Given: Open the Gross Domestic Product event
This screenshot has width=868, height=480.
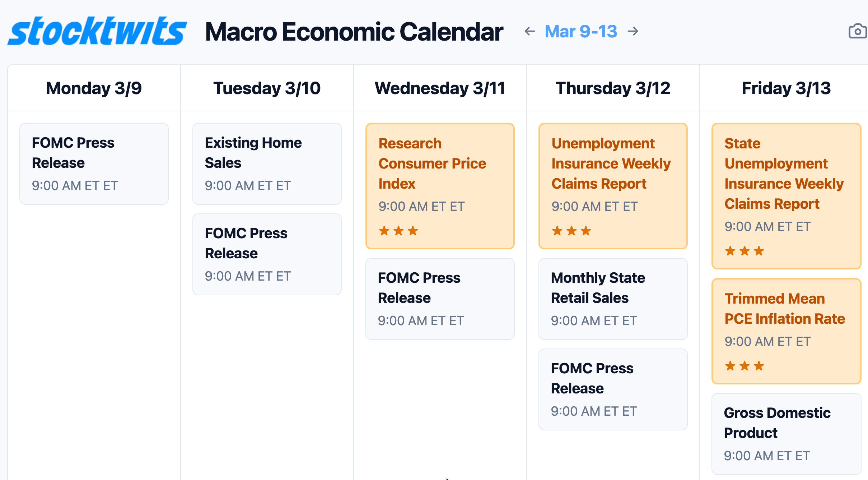Looking at the screenshot, I should (786, 433).
